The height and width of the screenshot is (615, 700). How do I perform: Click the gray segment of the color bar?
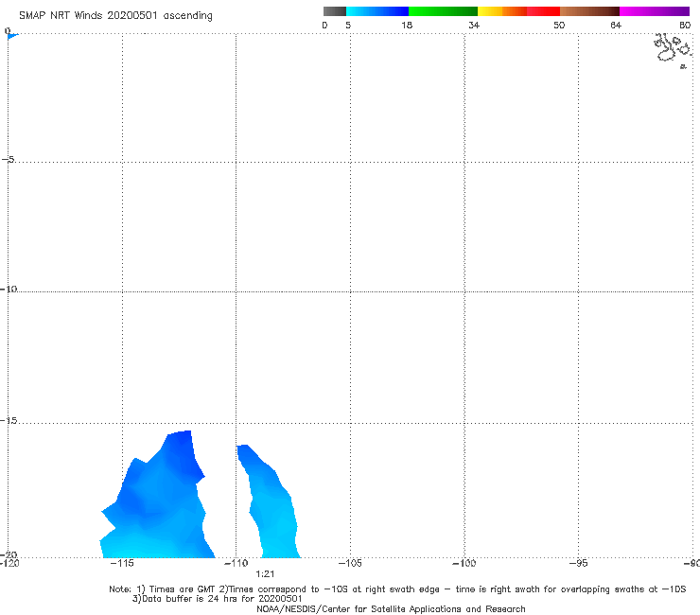pos(334,11)
